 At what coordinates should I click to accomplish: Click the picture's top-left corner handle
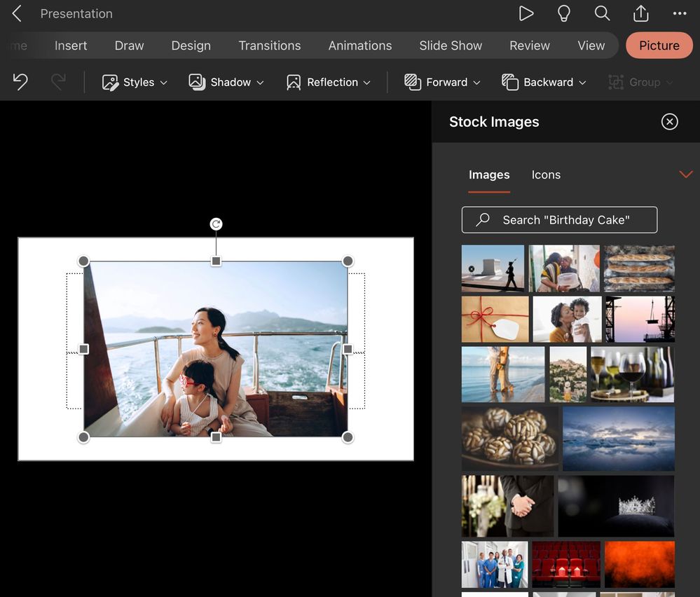coord(83,261)
